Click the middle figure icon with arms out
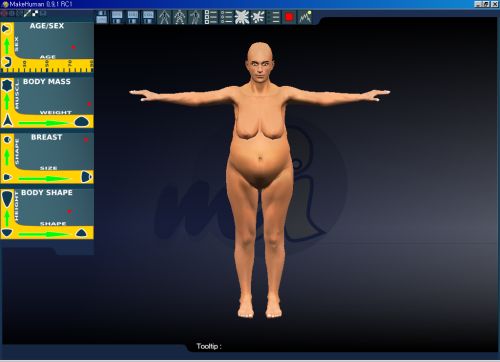 click(179, 17)
